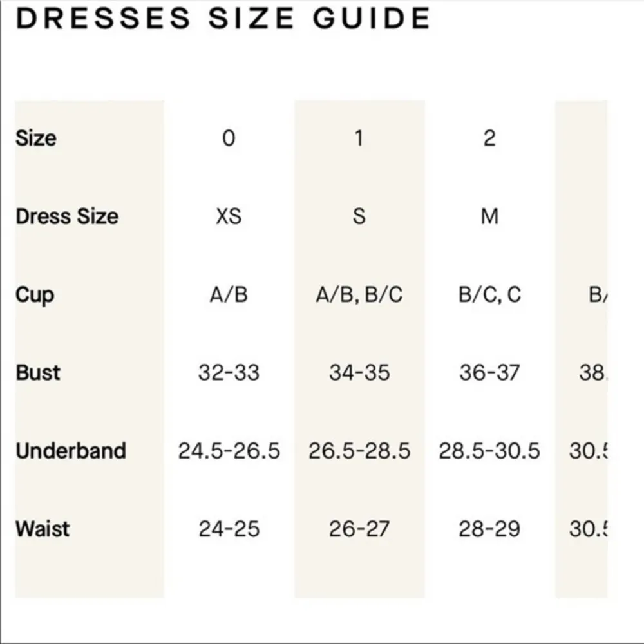Click the size 1 column header
Viewport: 644px width, 644px height.
[359, 138]
